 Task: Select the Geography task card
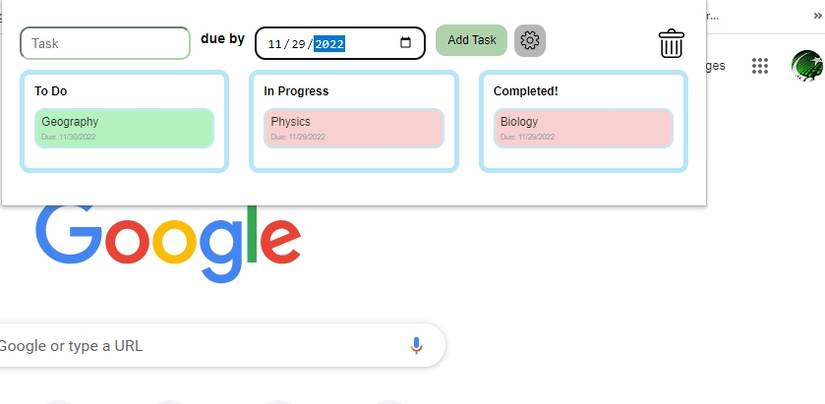[124, 128]
